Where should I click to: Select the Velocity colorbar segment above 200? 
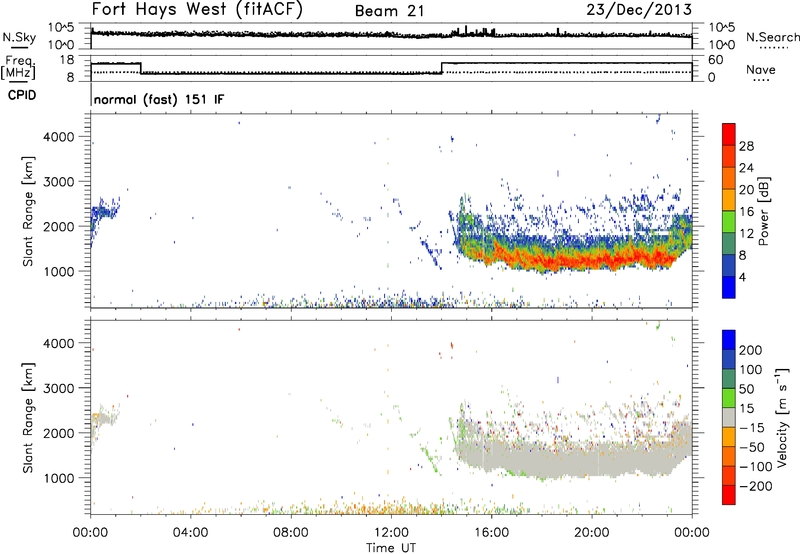729,340
